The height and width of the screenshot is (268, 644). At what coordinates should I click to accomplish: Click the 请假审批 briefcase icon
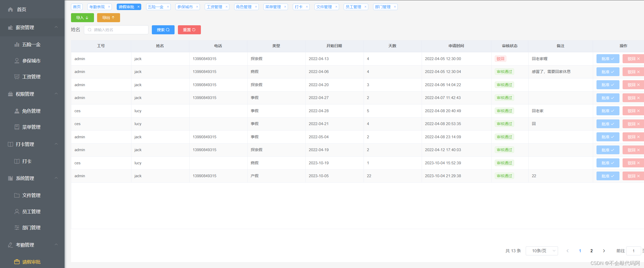click(x=17, y=262)
